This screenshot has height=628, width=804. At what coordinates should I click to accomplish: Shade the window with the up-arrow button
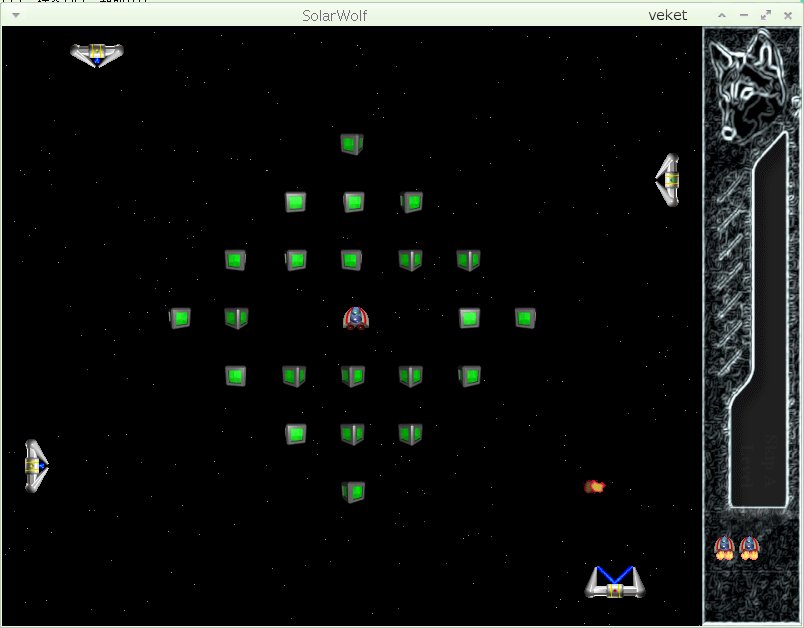click(x=722, y=15)
